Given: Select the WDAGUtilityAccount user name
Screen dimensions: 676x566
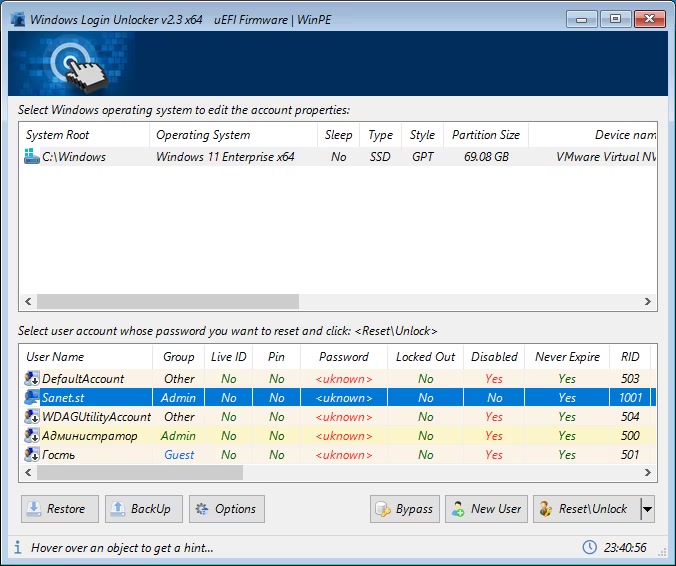Looking at the screenshot, I should point(97,416).
